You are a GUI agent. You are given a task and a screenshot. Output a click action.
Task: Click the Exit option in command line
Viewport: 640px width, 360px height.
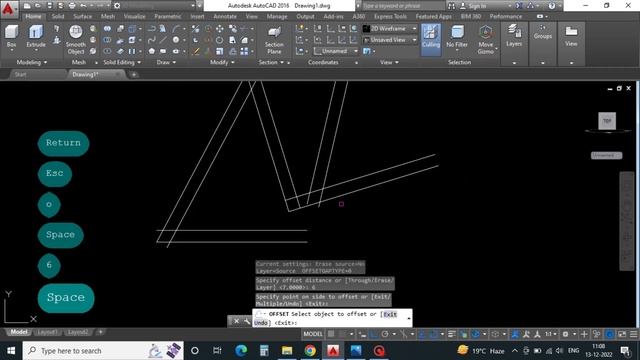click(x=390, y=314)
